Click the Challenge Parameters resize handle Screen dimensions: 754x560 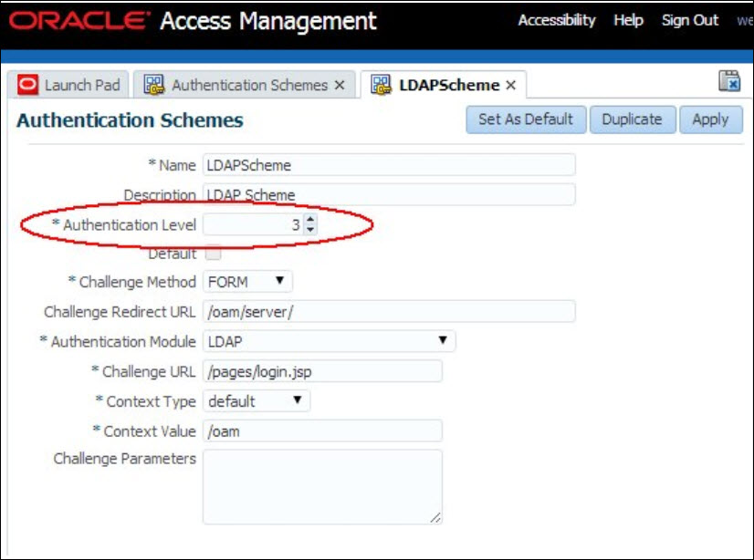[435, 517]
